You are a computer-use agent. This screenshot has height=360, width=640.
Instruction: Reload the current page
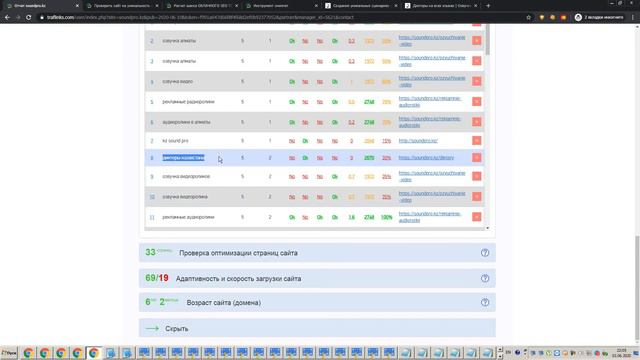[29, 17]
